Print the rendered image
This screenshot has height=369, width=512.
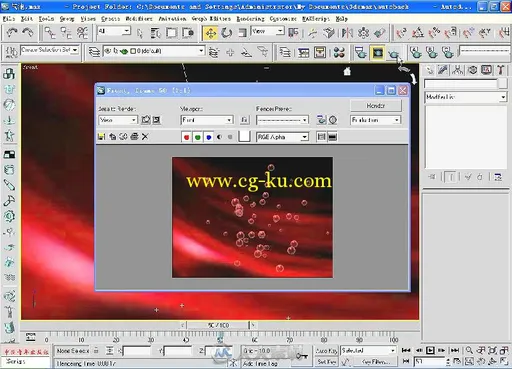tap(134, 136)
